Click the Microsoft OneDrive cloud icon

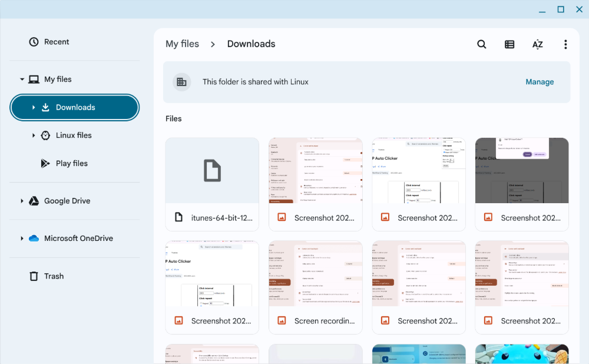[x=34, y=238]
